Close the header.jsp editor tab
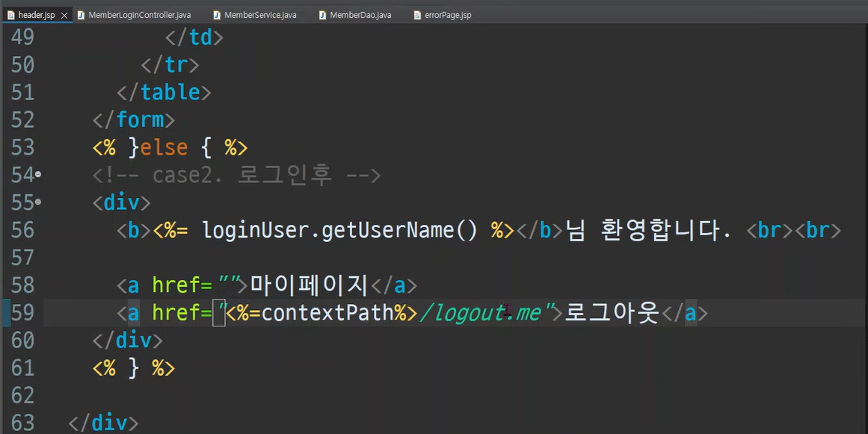 (x=64, y=16)
